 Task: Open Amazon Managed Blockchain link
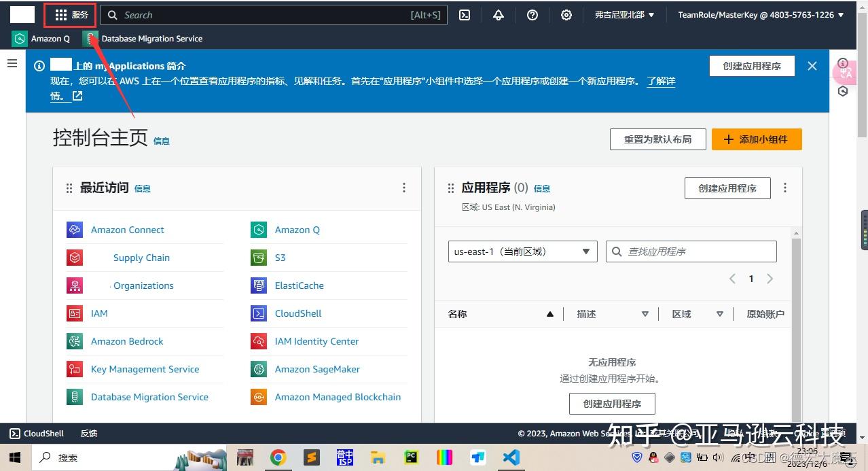point(338,397)
